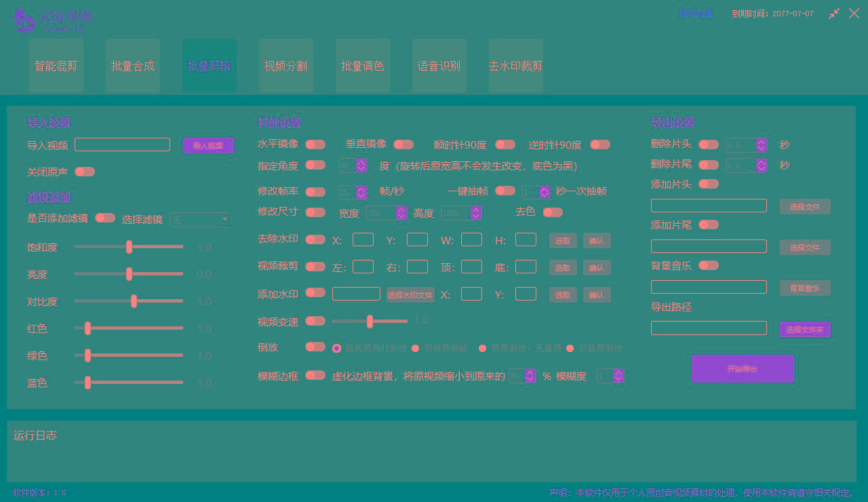Click the 指定角度 degree spinner arrows
The width and height of the screenshot is (868, 502).
[x=361, y=166]
